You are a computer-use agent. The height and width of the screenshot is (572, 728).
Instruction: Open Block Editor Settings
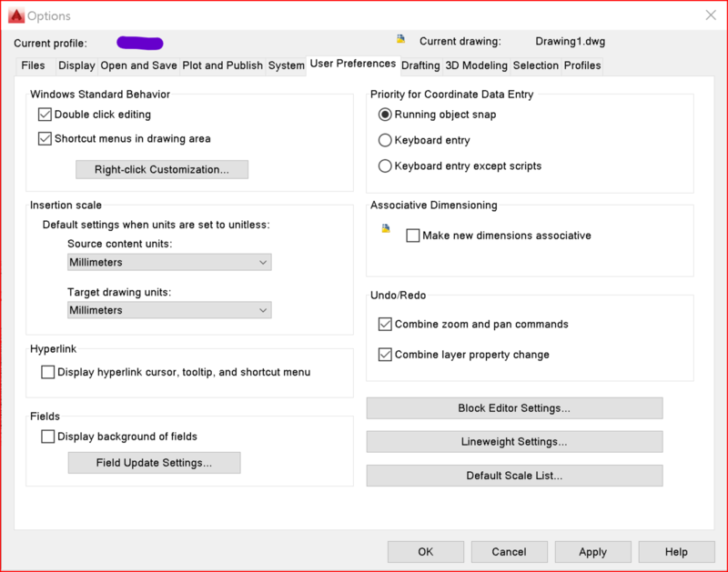click(514, 408)
